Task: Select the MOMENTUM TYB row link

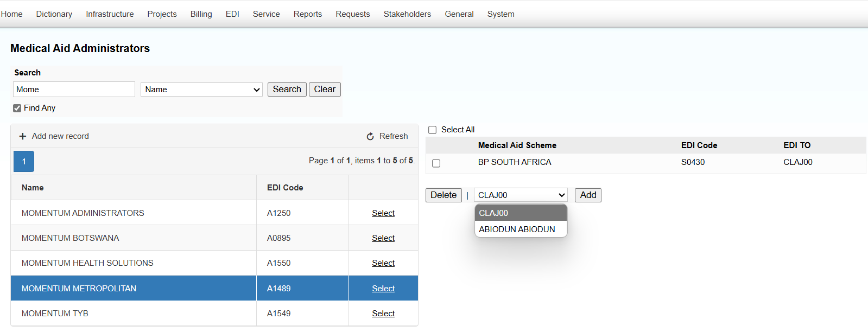Action: point(383,314)
